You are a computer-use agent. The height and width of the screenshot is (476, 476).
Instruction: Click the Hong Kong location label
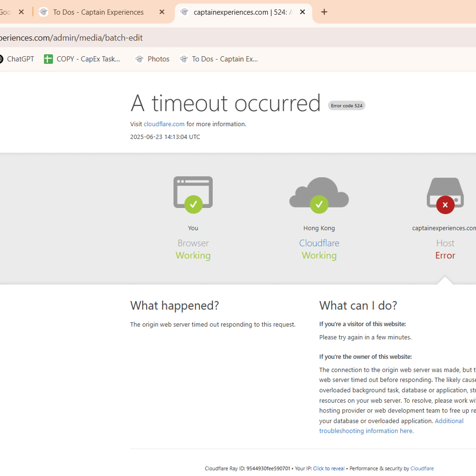(319, 228)
